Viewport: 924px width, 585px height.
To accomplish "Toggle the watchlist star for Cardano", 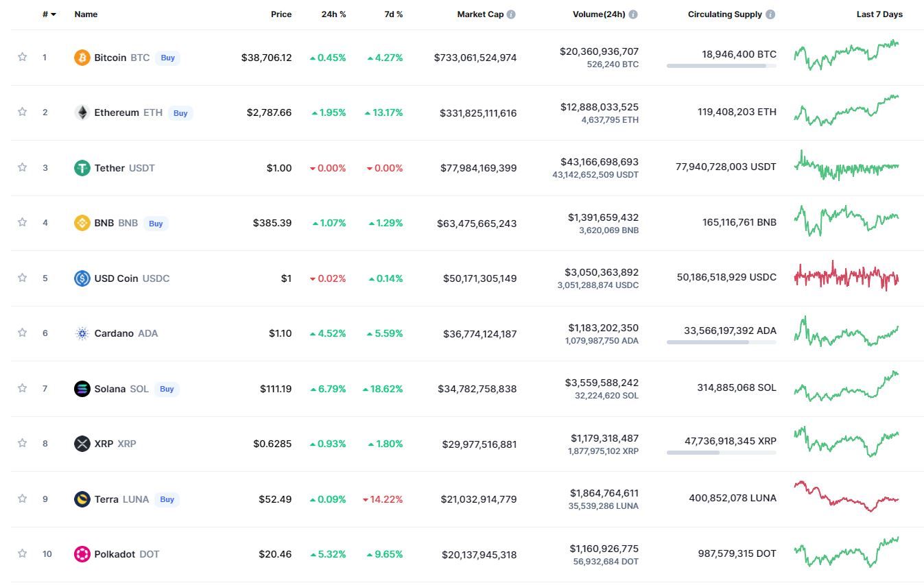I will pyautogui.click(x=22, y=333).
